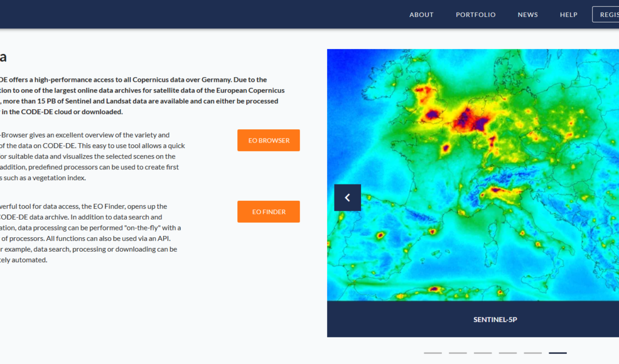Click the SENTINEL-5P caption label

[495, 319]
